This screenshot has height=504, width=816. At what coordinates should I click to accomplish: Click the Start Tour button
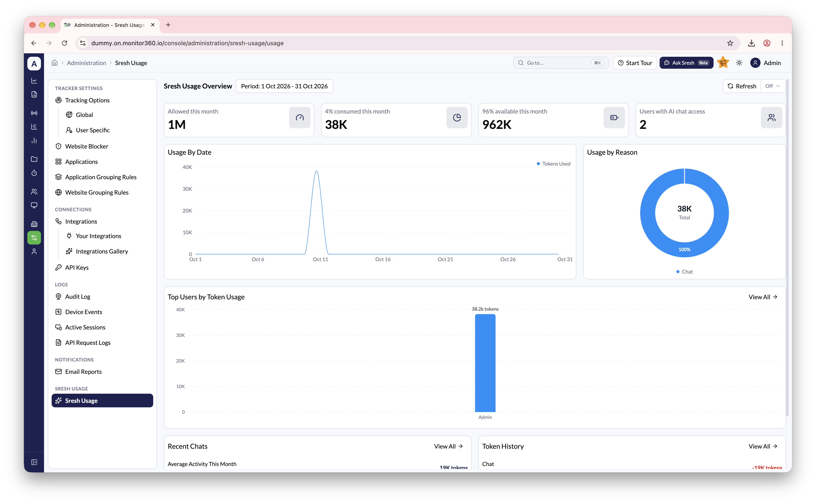pos(635,63)
